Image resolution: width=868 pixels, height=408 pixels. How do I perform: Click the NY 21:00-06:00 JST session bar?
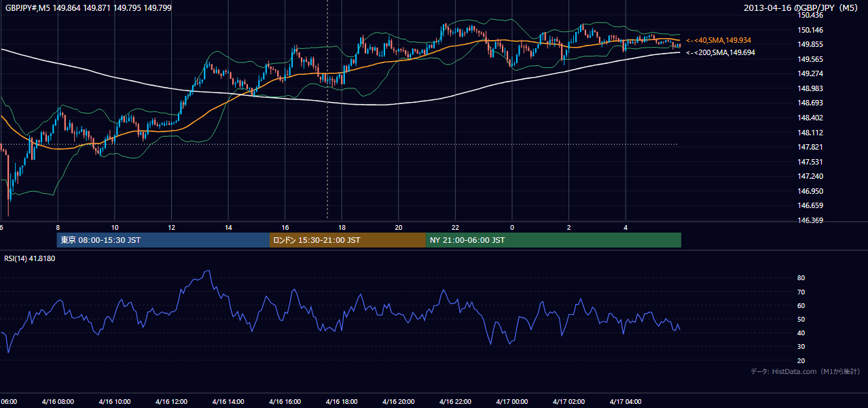(554, 240)
